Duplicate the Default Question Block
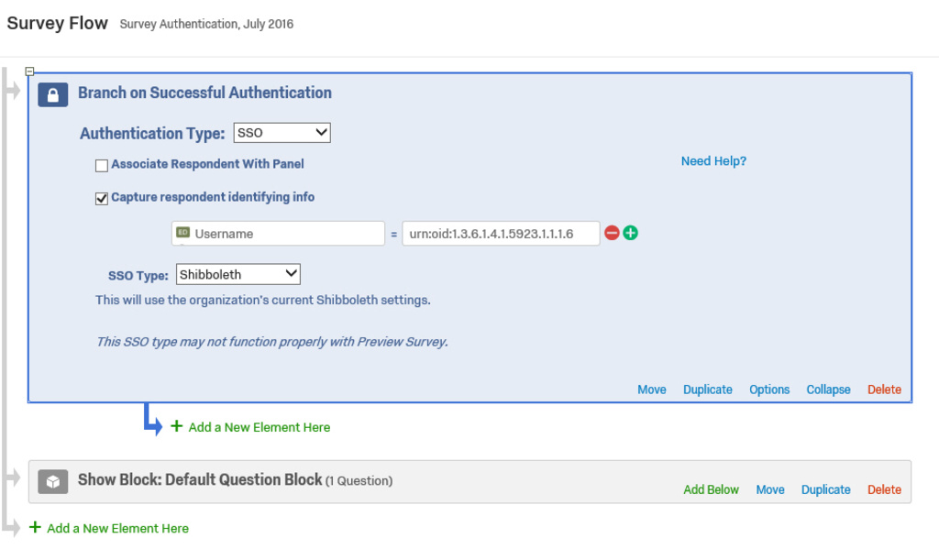Screen dimensions: 939x560 click(825, 489)
